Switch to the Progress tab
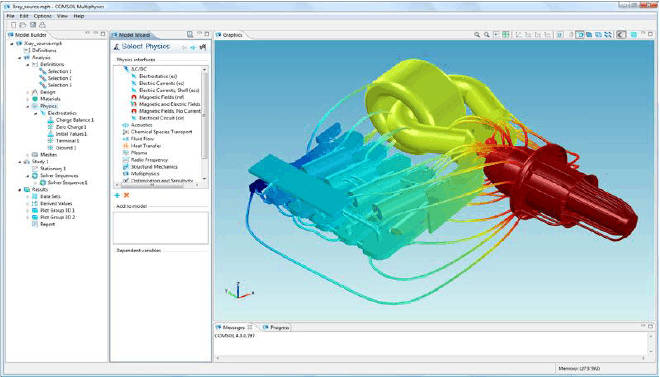This screenshot has height=377, width=660. (276, 327)
